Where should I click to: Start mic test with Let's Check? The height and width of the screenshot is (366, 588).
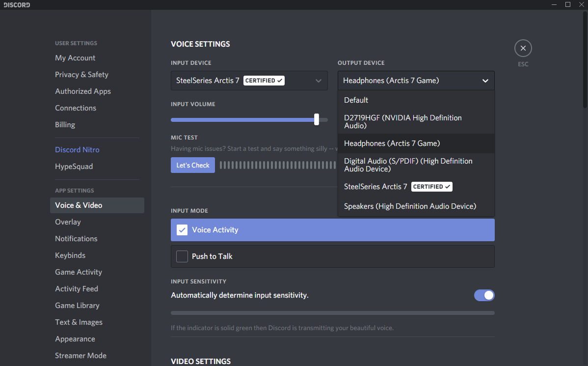[193, 165]
